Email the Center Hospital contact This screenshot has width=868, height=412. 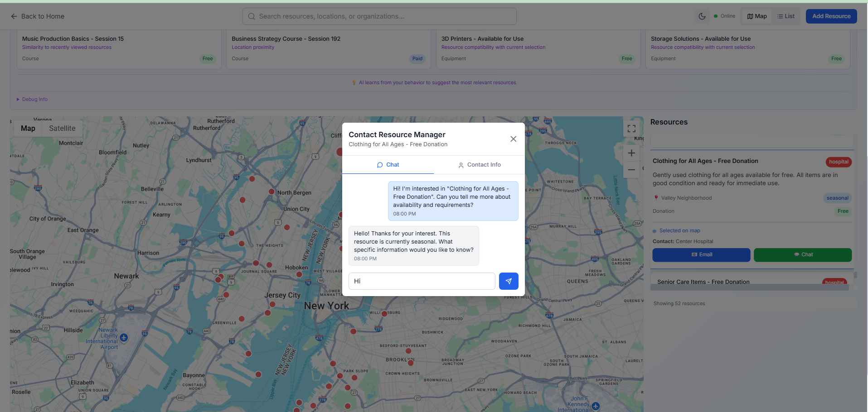click(701, 255)
